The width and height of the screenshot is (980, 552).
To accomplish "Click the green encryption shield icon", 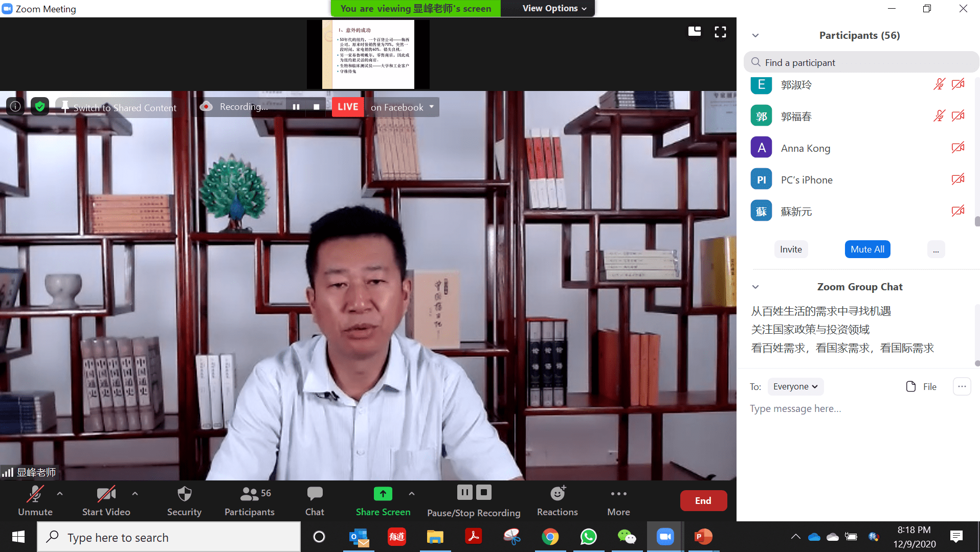I will pyautogui.click(x=40, y=106).
